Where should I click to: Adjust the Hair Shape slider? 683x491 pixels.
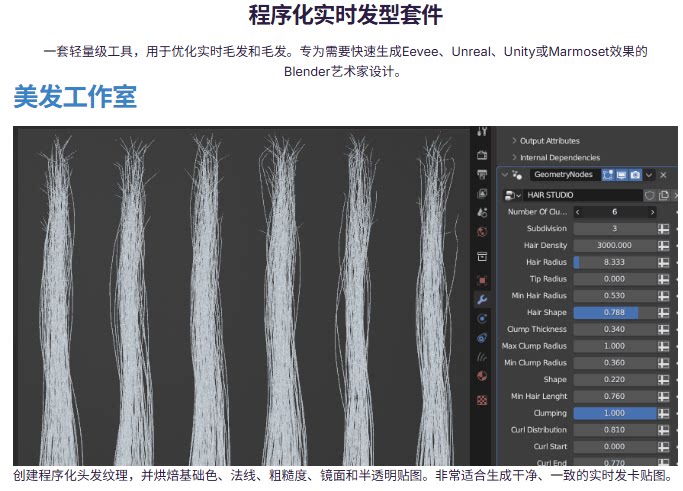coord(615,312)
